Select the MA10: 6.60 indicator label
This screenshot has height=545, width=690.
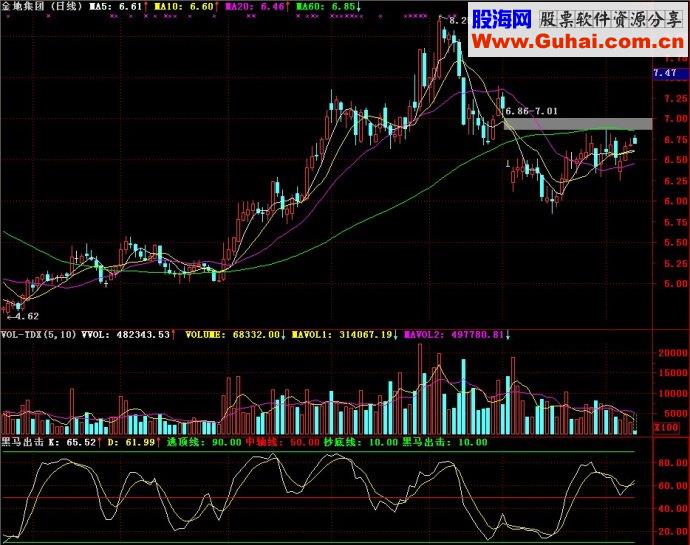point(187,7)
